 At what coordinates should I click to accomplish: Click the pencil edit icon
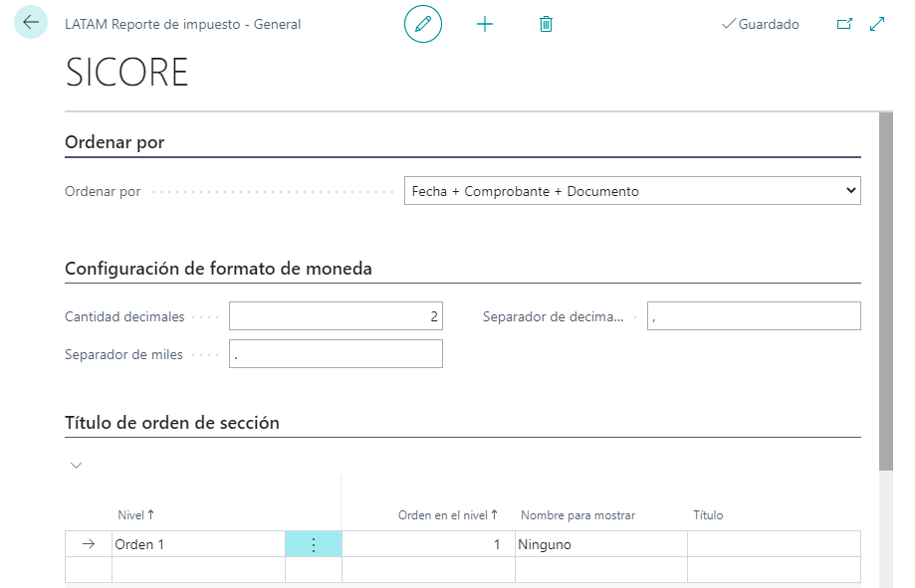point(422,24)
